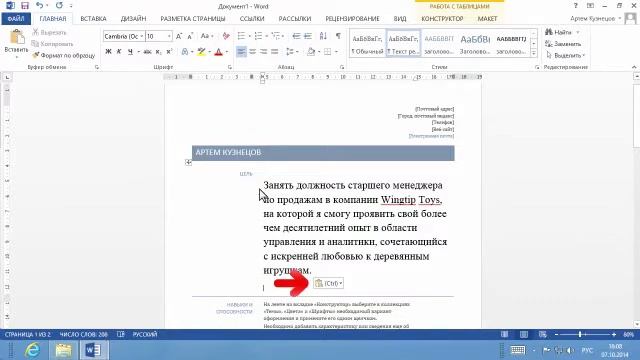Click the Word help question mark icon
Screen dimensions: 640x360
pyautogui.click(x=576, y=6)
